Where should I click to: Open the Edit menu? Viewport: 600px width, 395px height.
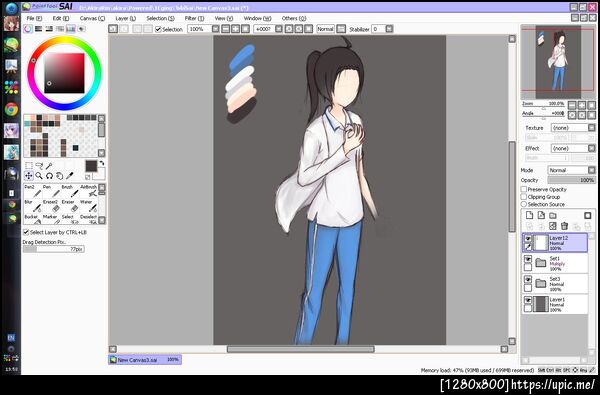coord(61,18)
